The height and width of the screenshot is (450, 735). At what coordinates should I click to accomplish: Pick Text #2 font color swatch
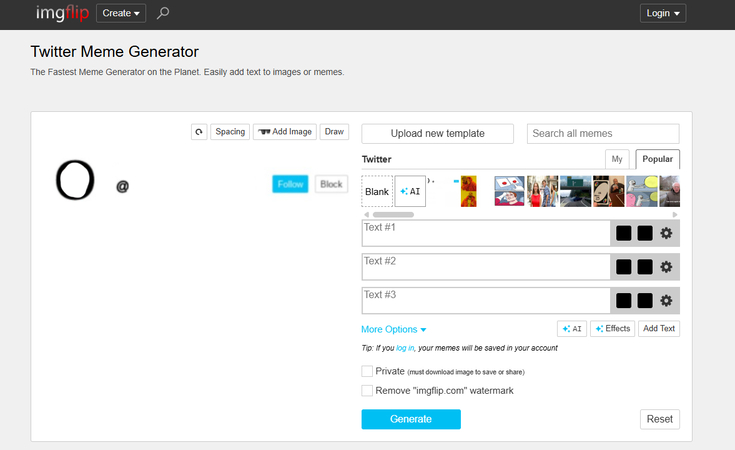pos(623,267)
